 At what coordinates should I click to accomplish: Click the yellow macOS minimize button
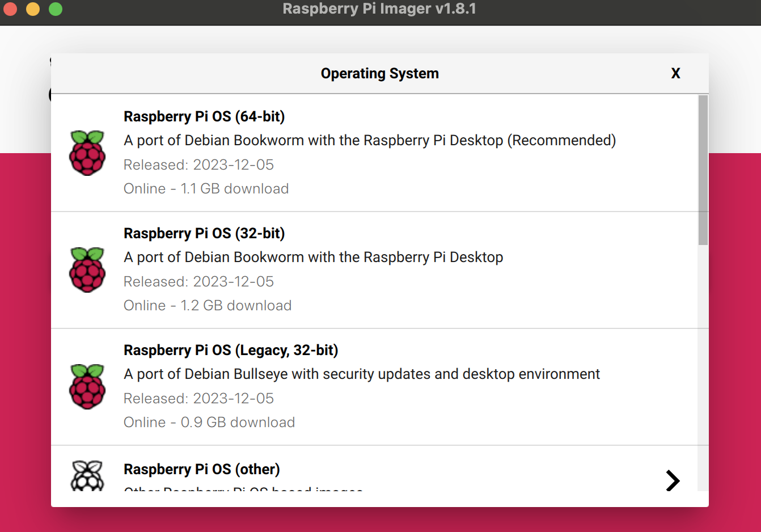(33, 9)
